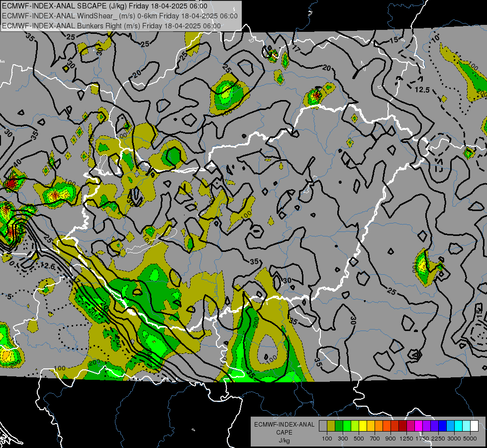
Task: Click the 1250 legend value
Action: pos(406,439)
